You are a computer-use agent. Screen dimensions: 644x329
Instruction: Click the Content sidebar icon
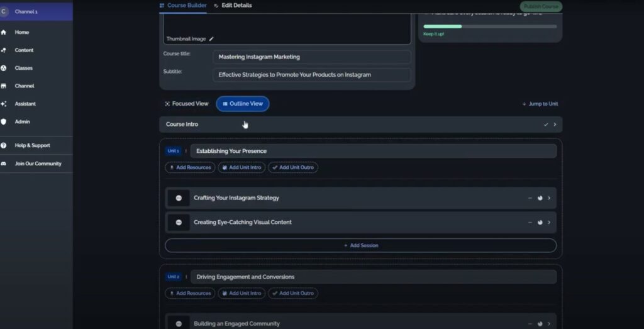(x=3, y=50)
